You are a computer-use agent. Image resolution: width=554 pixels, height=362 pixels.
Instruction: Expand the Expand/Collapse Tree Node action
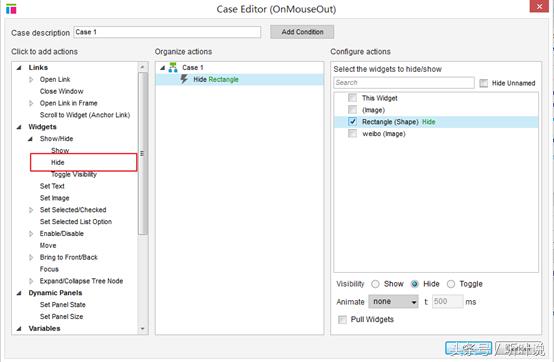(x=31, y=281)
